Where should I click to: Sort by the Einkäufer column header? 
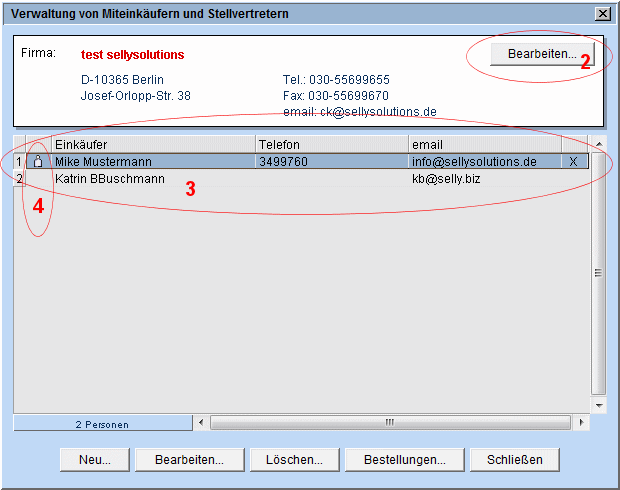point(153,144)
